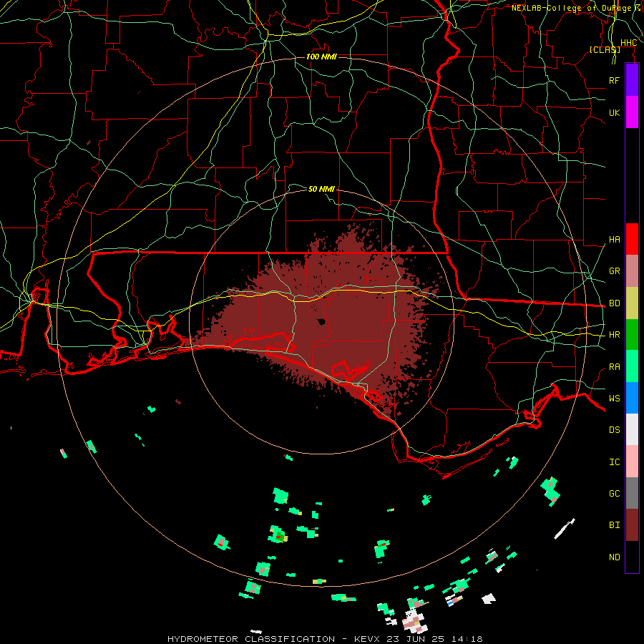Screen dimensions: 644x644
Task: Click the HA legend label
Action: pos(614,239)
